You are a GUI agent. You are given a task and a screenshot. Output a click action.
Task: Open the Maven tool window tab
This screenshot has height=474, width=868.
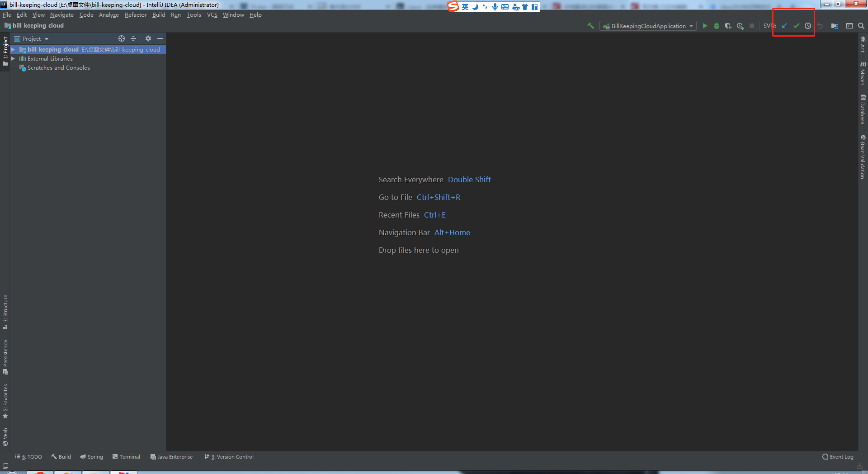[x=863, y=73]
